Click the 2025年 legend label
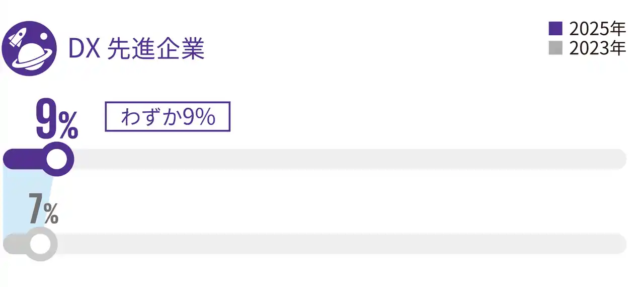The width and height of the screenshot is (644, 287). [598, 29]
